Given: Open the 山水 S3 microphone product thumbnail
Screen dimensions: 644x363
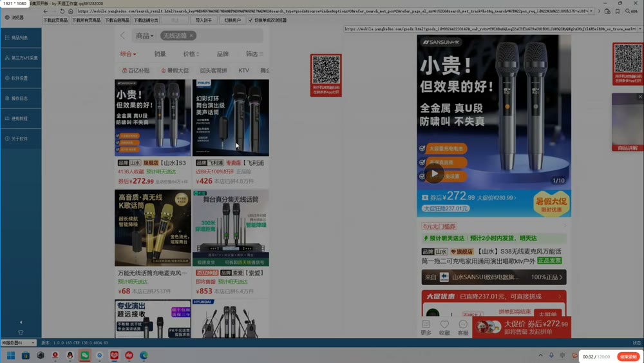Looking at the screenshot, I should [x=153, y=117].
